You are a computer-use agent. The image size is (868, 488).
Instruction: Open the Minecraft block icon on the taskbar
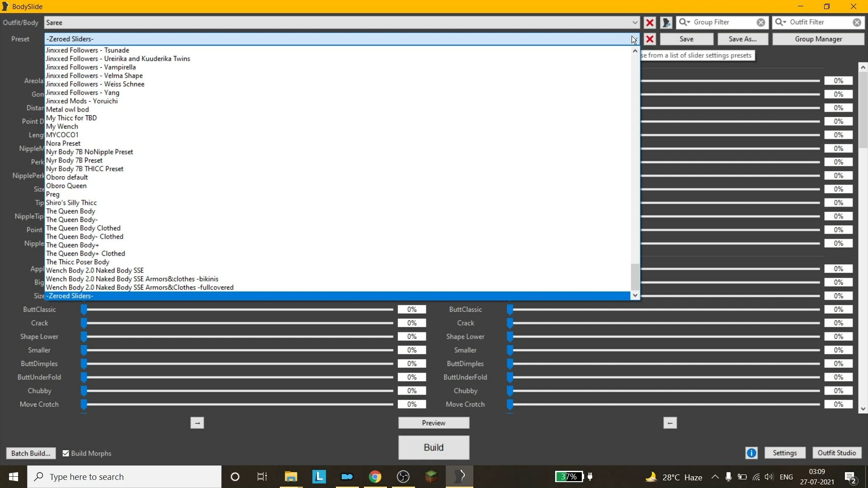coord(431,477)
